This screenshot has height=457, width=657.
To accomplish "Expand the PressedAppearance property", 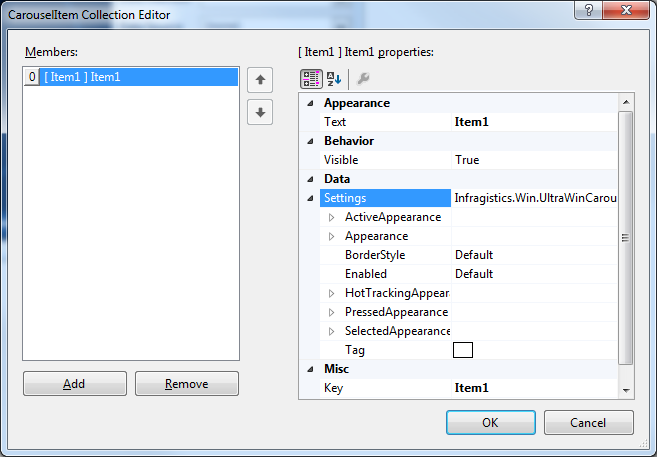I will click(x=333, y=312).
